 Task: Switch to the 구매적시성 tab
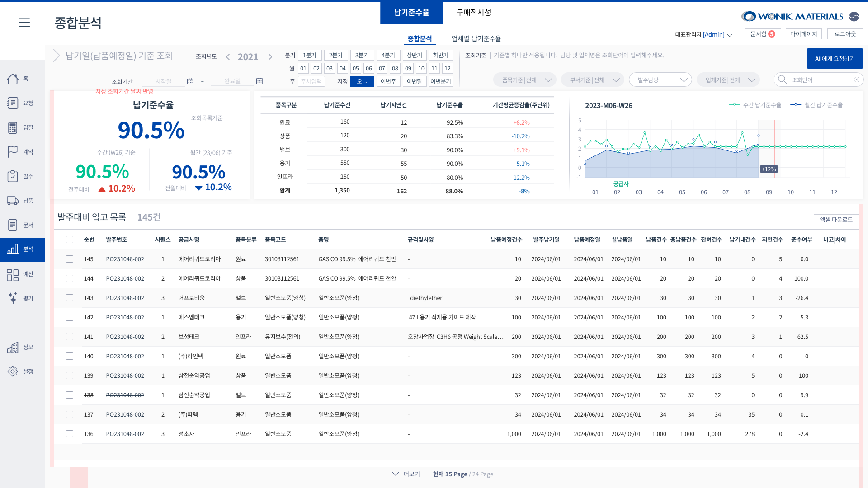point(473,13)
